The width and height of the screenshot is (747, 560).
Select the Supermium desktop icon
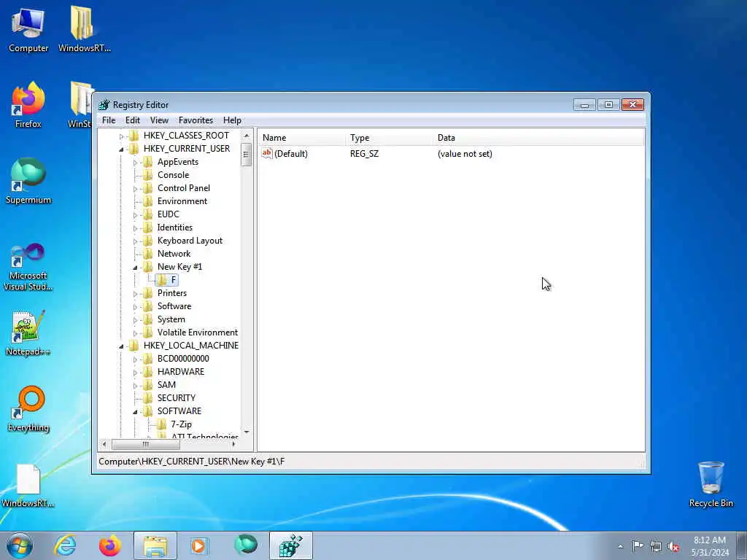[x=28, y=181]
